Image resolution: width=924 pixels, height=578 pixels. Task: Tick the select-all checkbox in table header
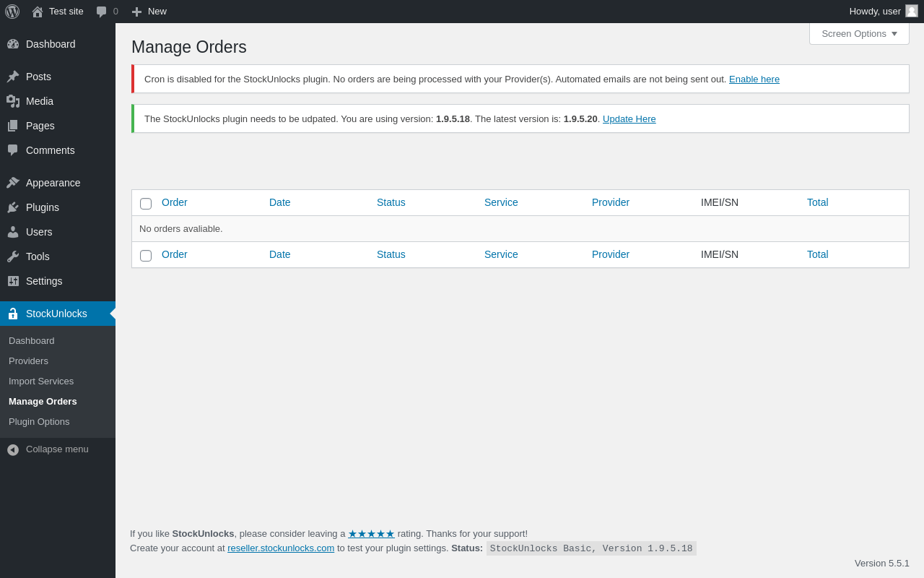[146, 204]
